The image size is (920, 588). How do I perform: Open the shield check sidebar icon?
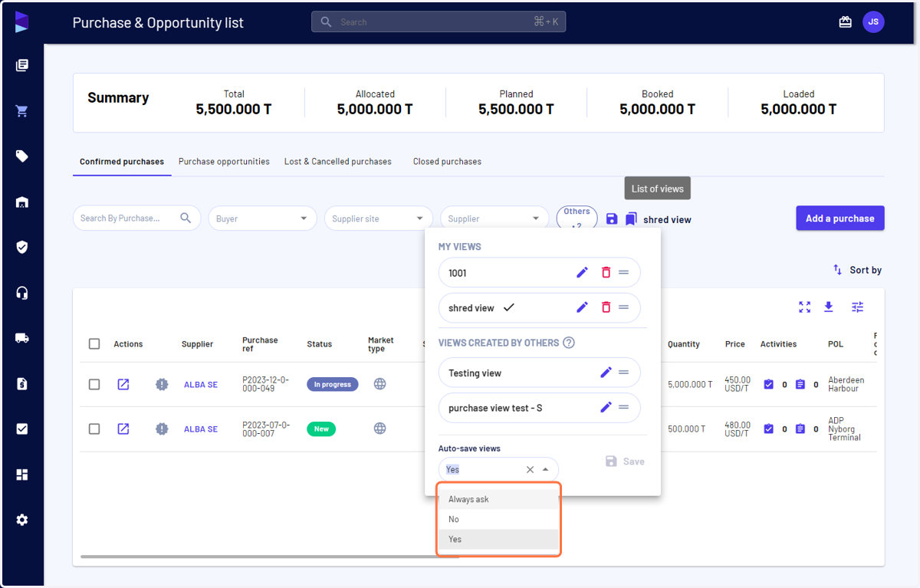[x=21, y=247]
